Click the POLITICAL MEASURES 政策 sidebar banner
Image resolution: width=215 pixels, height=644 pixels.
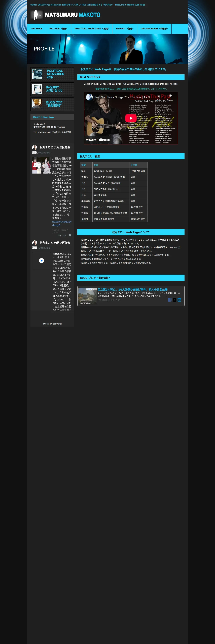click(52, 74)
